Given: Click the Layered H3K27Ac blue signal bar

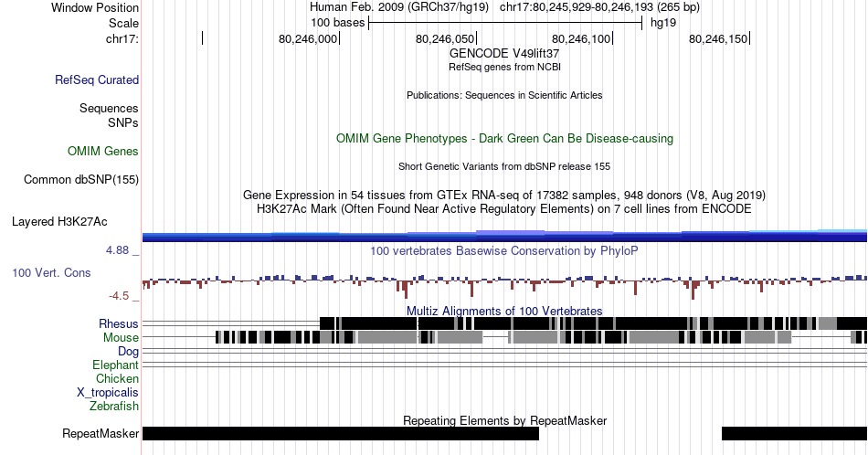Looking at the screenshot, I should tap(504, 237).
